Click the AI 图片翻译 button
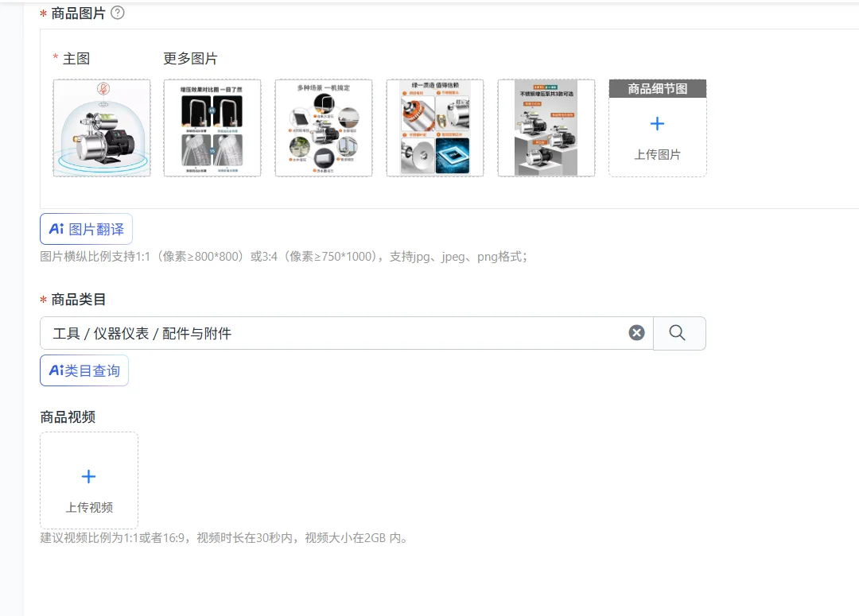859x616 pixels. pyautogui.click(x=86, y=229)
